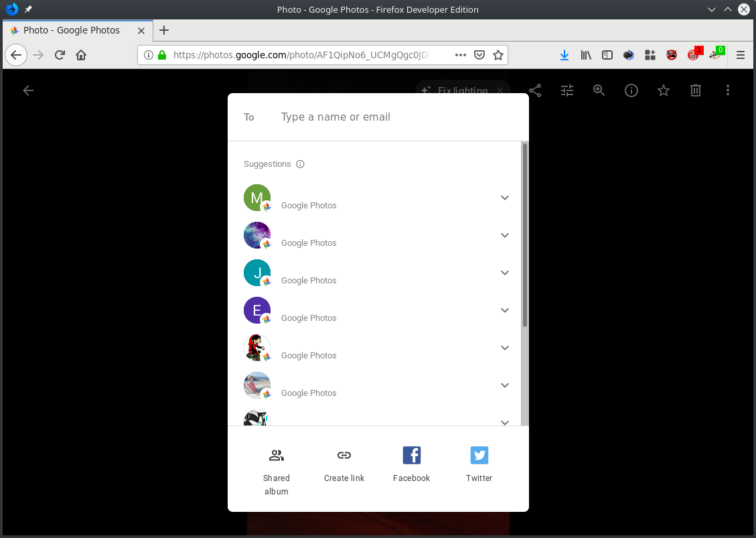Open the photo edit sliders icon
756x538 pixels.
coord(567,90)
